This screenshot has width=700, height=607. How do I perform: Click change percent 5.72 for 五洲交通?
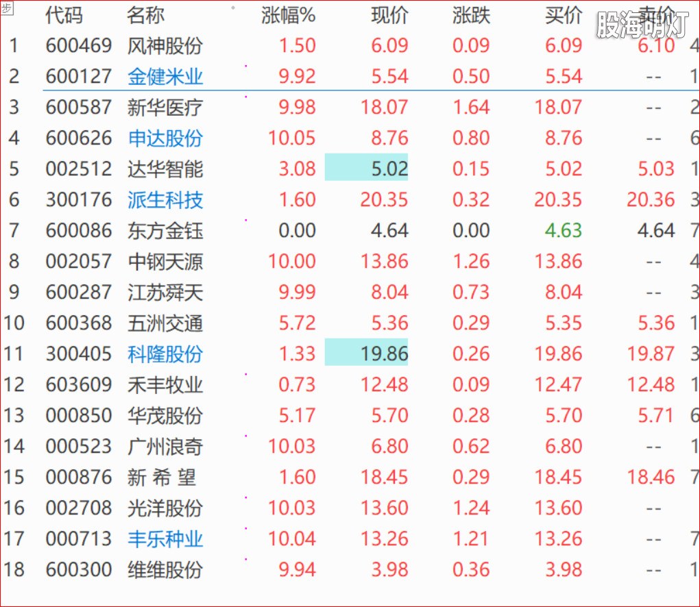tap(298, 323)
